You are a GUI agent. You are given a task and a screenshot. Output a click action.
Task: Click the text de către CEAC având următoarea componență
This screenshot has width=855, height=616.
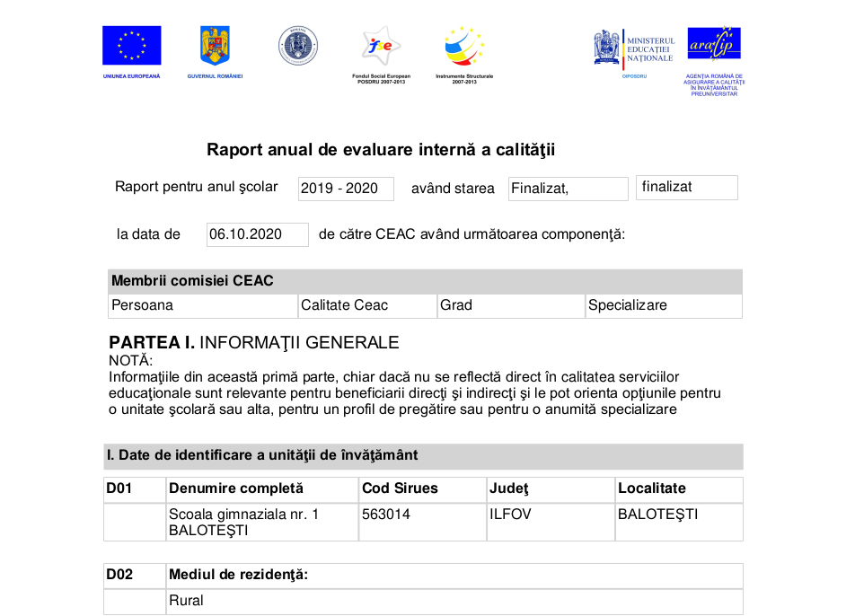[472, 234]
